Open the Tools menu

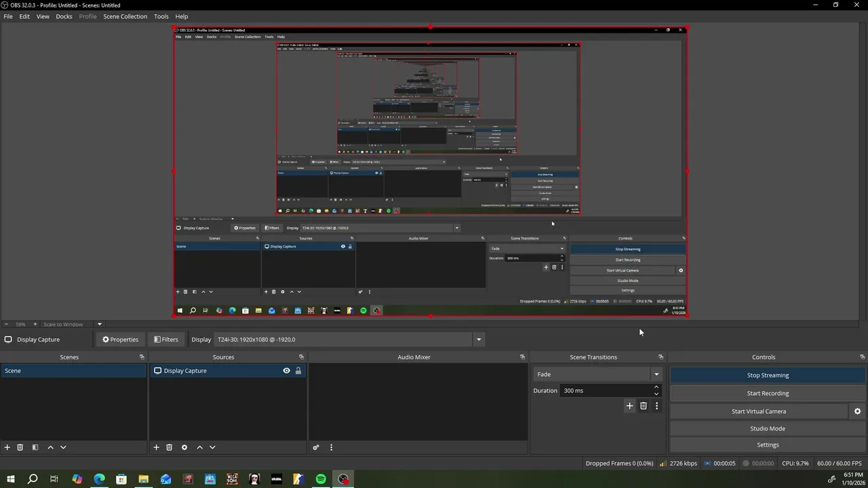tap(161, 16)
